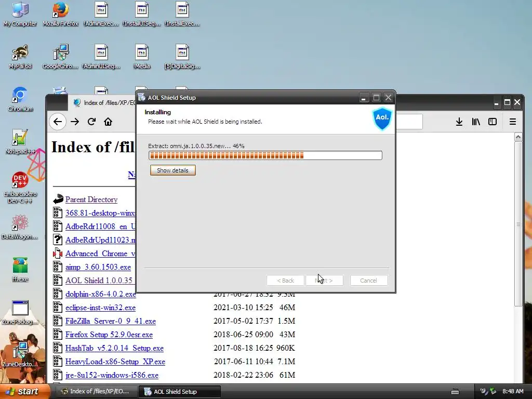Viewport: 532px width, 399px height.
Task: Open the Advanced_Chrome link
Action: 100,254
